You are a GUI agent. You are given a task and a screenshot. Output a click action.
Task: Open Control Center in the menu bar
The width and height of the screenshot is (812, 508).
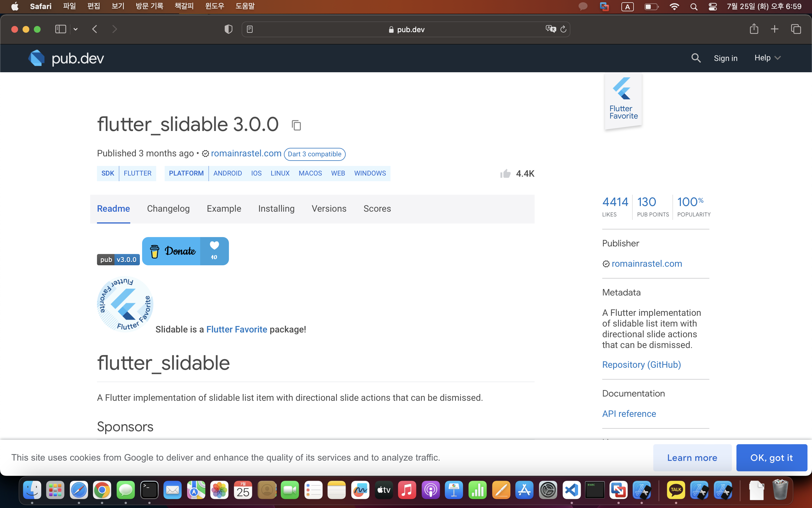(713, 6)
